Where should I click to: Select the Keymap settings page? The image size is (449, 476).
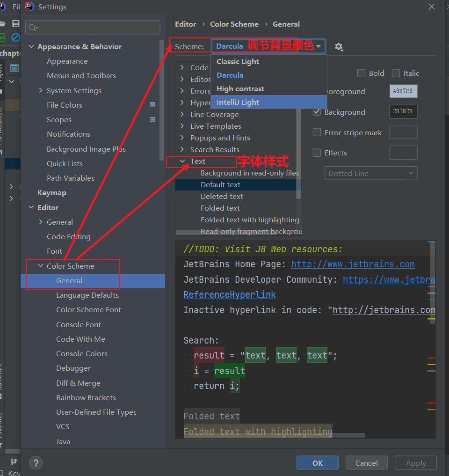[52, 193]
